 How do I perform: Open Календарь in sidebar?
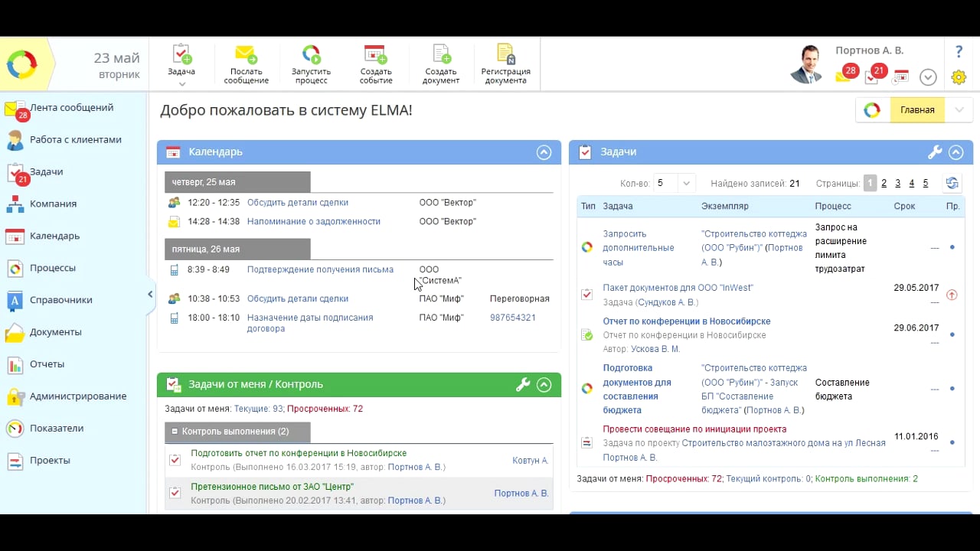click(54, 236)
